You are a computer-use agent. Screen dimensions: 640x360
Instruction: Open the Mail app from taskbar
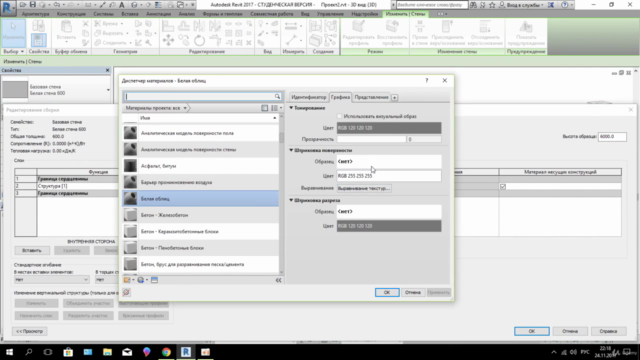[x=127, y=352]
